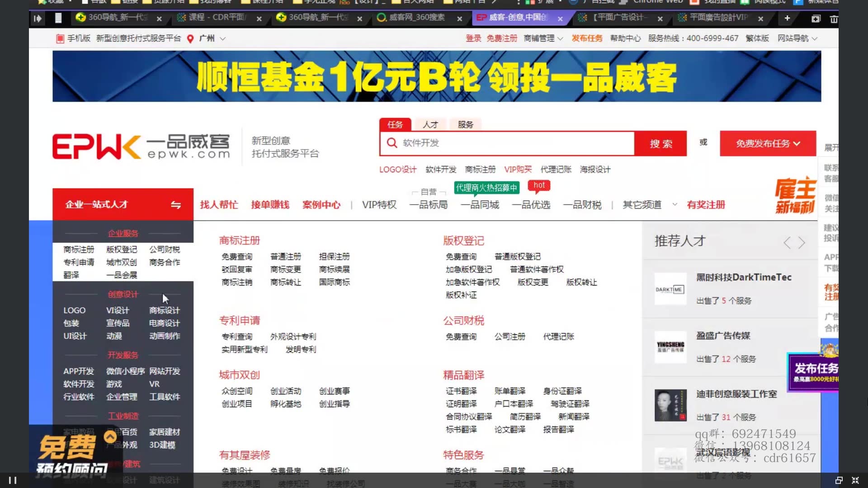868x488 pixels.
Task: Click the 海报设计 hot keyword link
Action: 595,169
